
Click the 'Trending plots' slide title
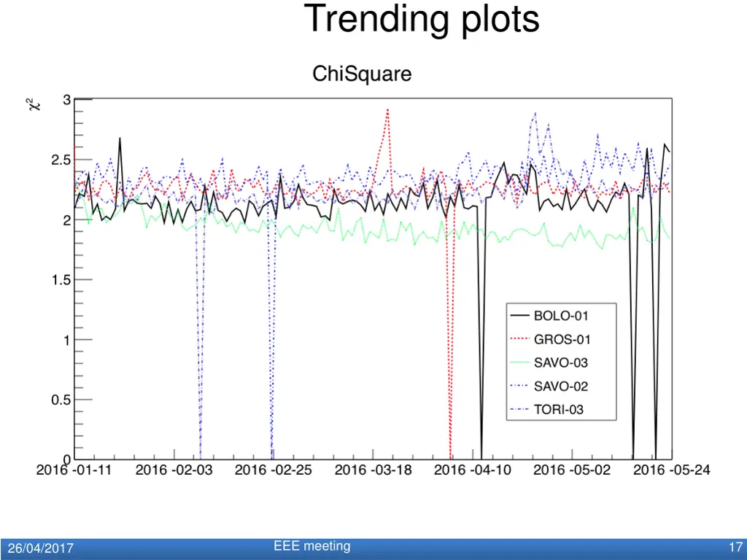[x=422, y=19]
